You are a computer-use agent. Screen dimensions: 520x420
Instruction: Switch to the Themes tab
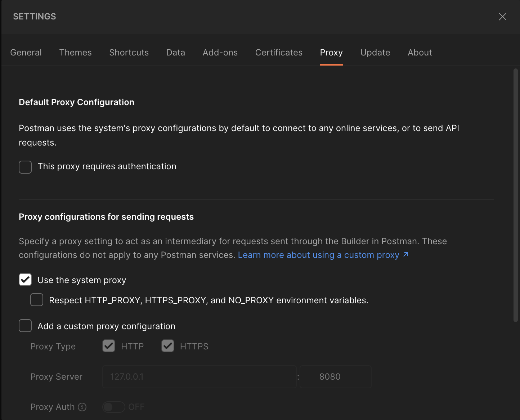[x=76, y=53]
